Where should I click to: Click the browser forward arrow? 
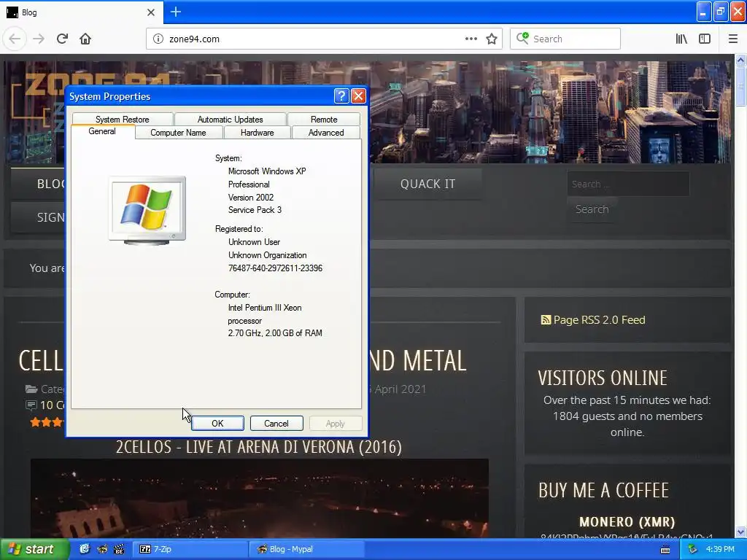[38, 39]
